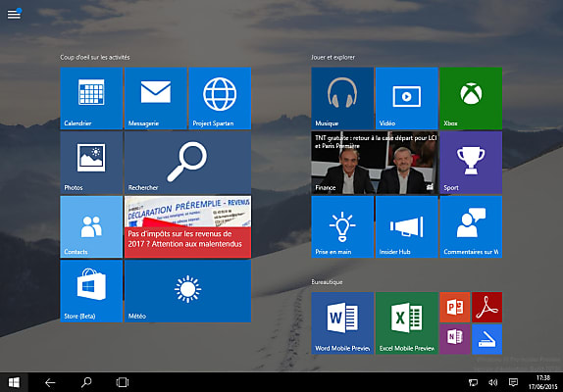The height and width of the screenshot is (392, 563).
Task: Open the Action Center notifications icon
Action: 513,382
